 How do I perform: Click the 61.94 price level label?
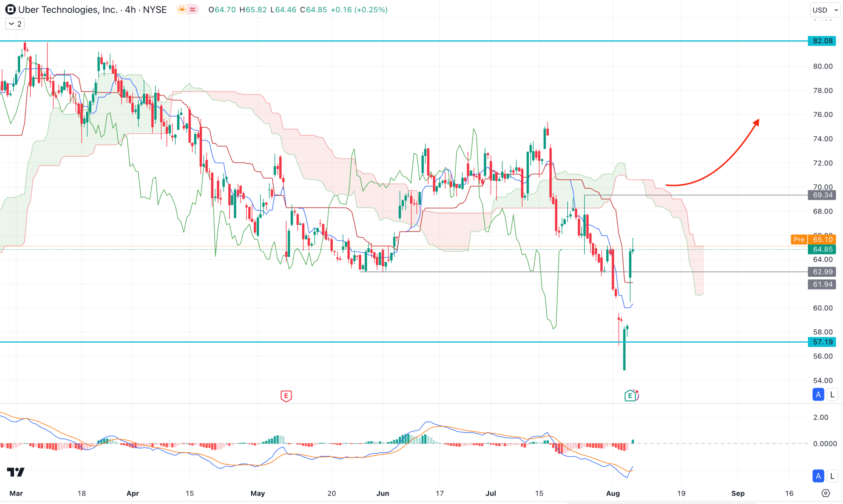[x=822, y=284]
